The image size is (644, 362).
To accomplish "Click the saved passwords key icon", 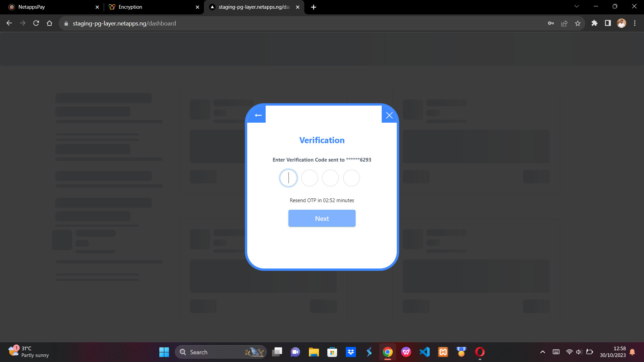I will (x=551, y=23).
